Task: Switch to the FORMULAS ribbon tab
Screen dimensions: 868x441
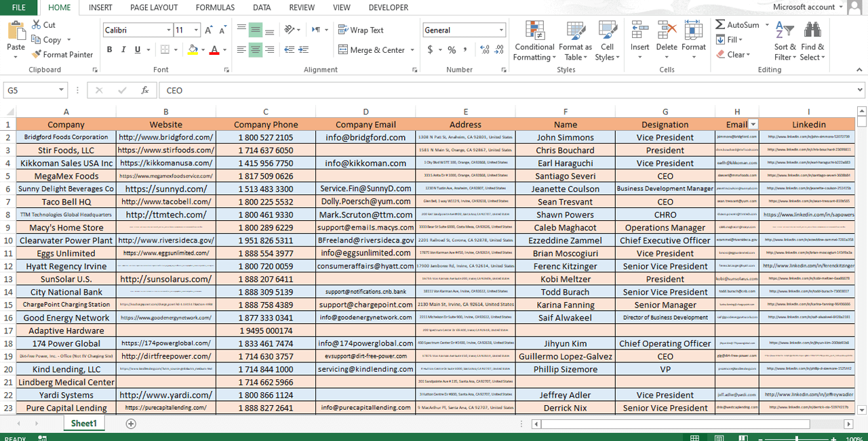Action: tap(215, 7)
